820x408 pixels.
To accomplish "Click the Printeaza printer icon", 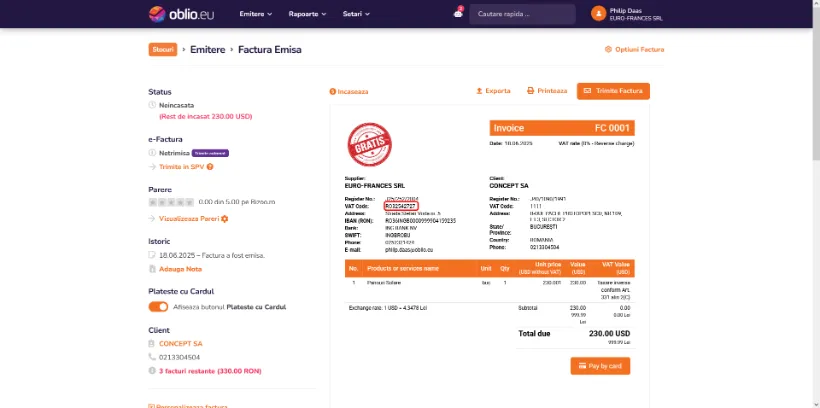I will click(530, 91).
